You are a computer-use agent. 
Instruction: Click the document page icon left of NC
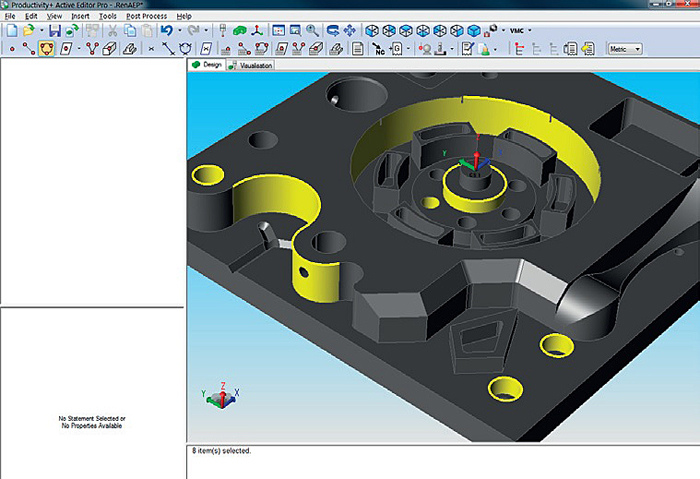point(357,49)
